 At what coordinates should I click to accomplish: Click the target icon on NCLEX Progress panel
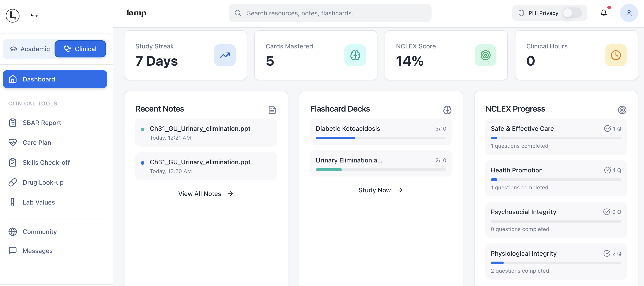pos(622,110)
